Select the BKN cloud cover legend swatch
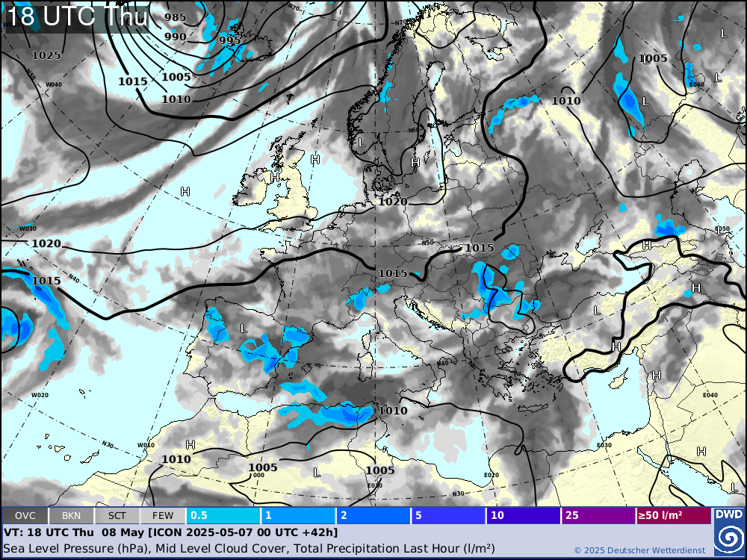Viewport: 747px width, 560px height. pyautogui.click(x=71, y=516)
